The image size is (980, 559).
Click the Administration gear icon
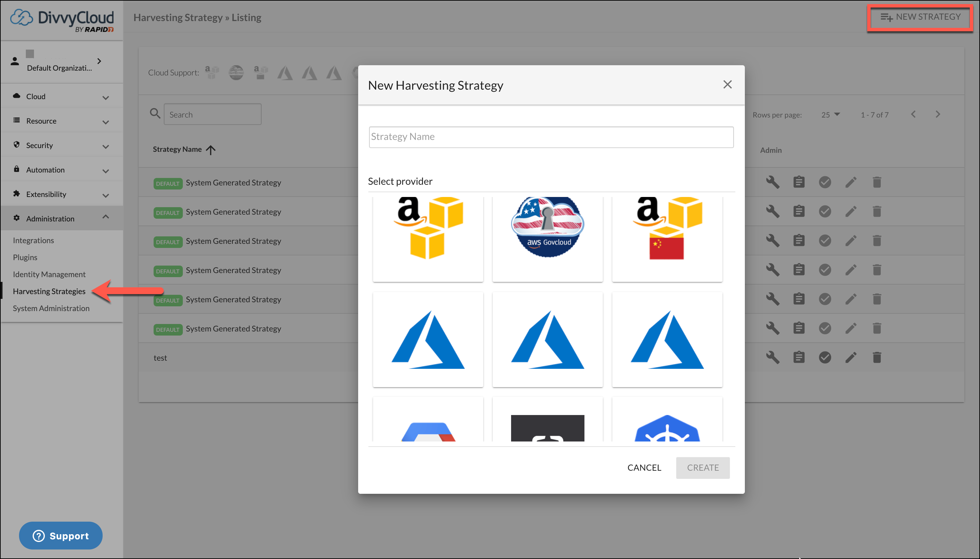[17, 218]
